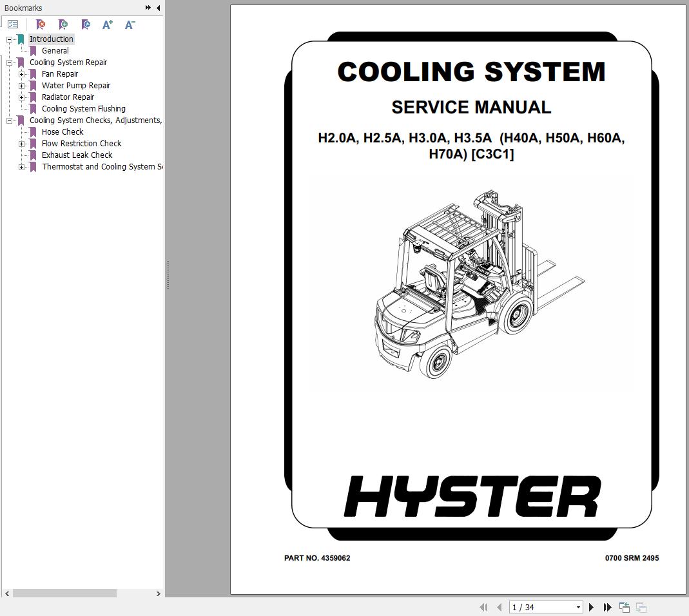
Task: Click bookmarks panel horizontal scrollbar thumb
Action: [64, 593]
